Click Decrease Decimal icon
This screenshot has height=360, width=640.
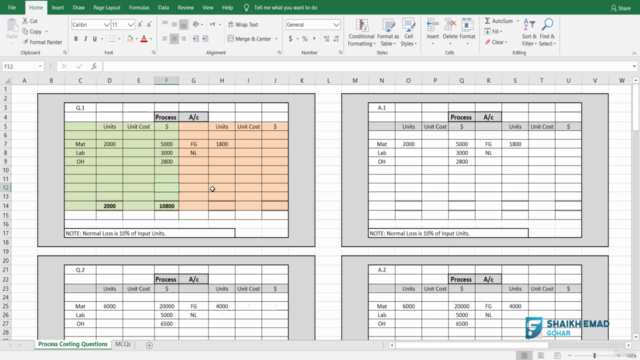point(336,39)
